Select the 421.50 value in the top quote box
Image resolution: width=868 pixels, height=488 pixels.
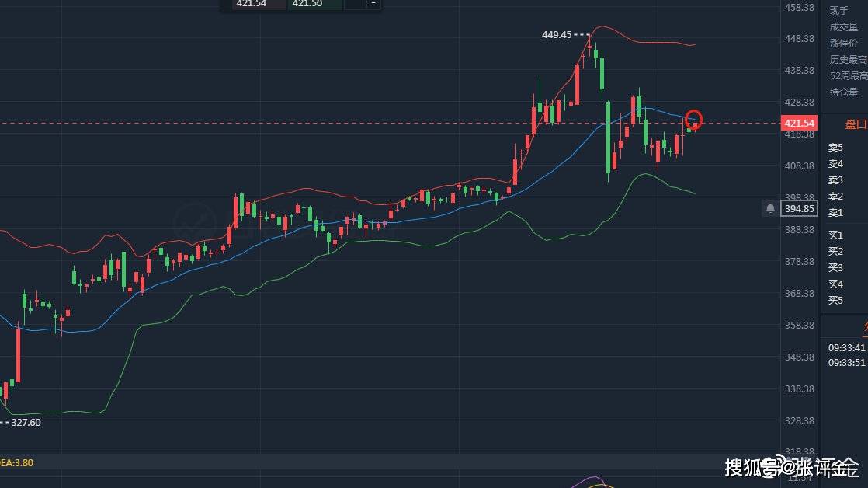(x=307, y=3)
